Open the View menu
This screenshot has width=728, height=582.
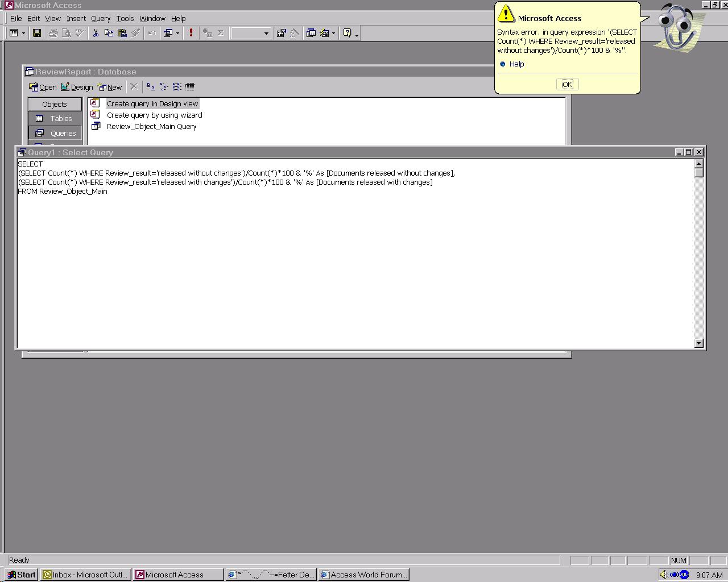pos(53,18)
